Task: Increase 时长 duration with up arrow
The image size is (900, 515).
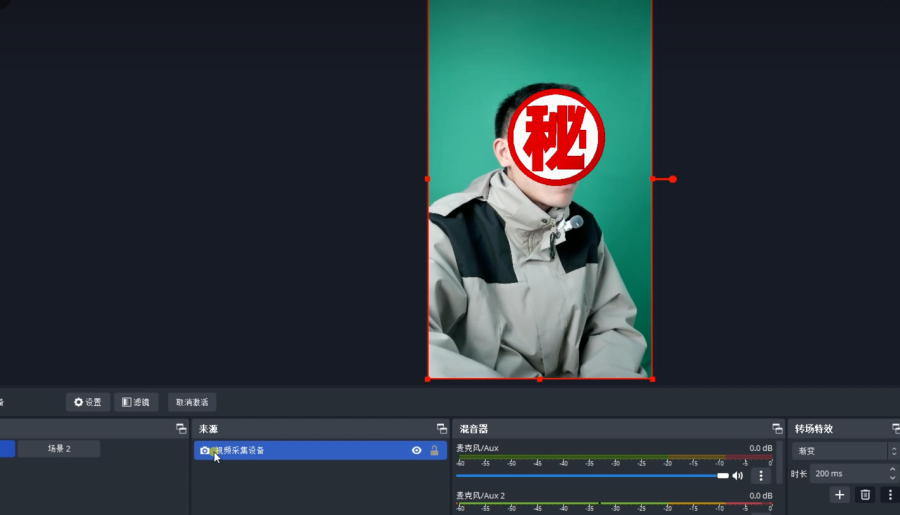Action: click(x=893, y=470)
